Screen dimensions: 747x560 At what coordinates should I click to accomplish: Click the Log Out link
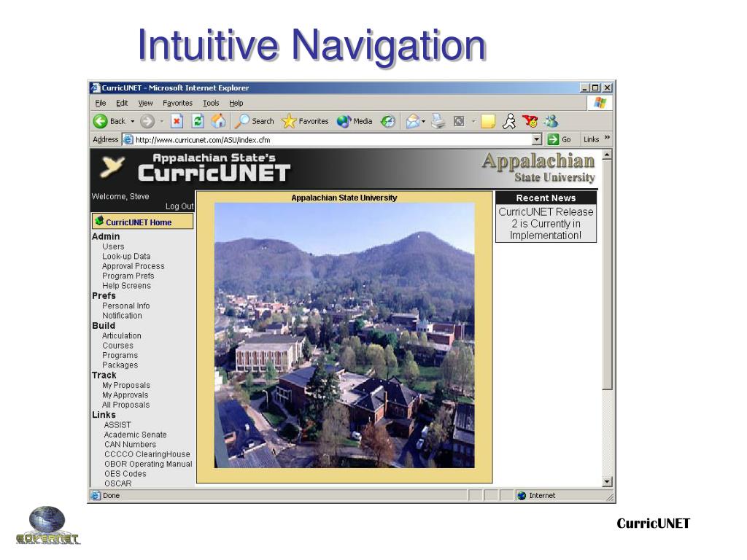coord(179,206)
